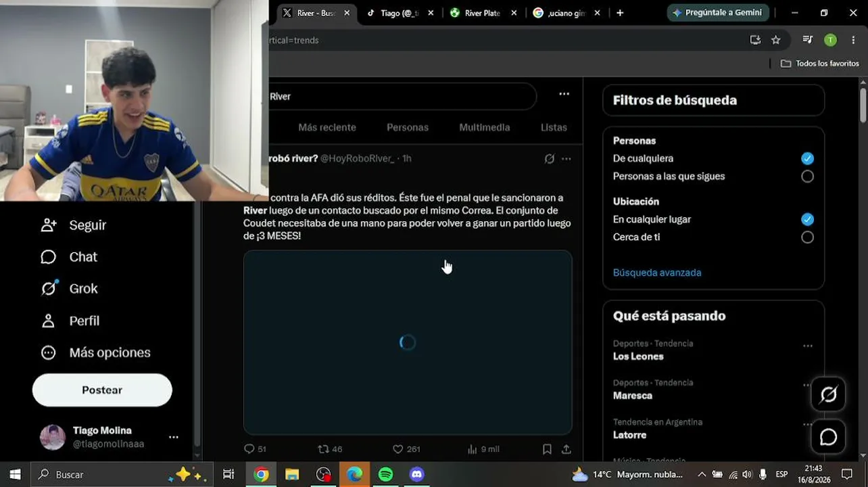868x487 pixels.
Task: Click the Windows Start button
Action: pos(15,475)
